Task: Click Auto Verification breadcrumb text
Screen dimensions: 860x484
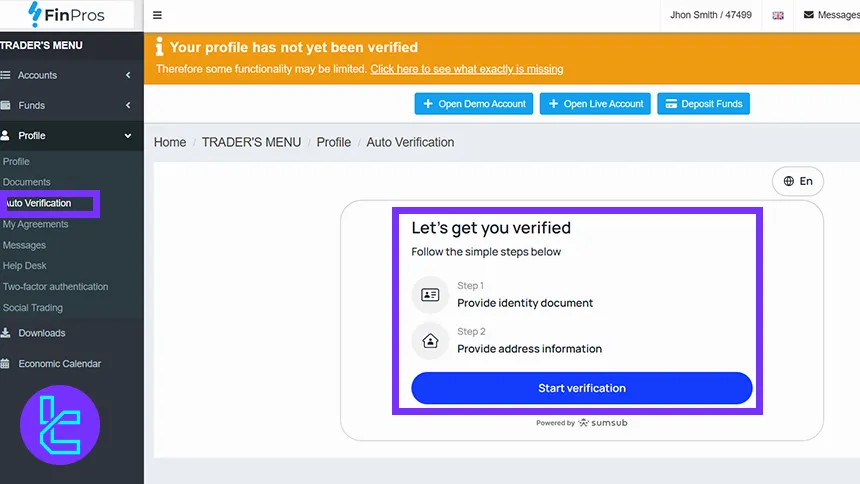Action: pyautogui.click(x=410, y=142)
